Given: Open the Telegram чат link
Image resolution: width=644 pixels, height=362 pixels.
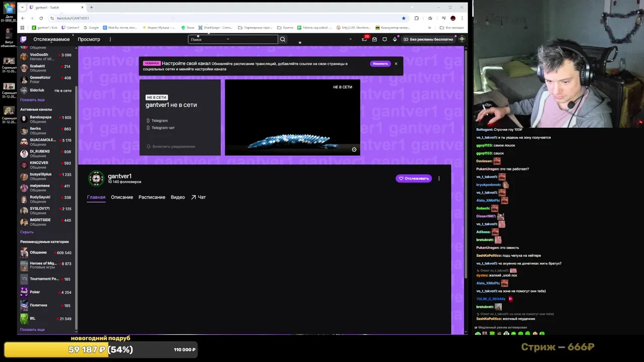Looking at the screenshot, I should tap(160, 128).
